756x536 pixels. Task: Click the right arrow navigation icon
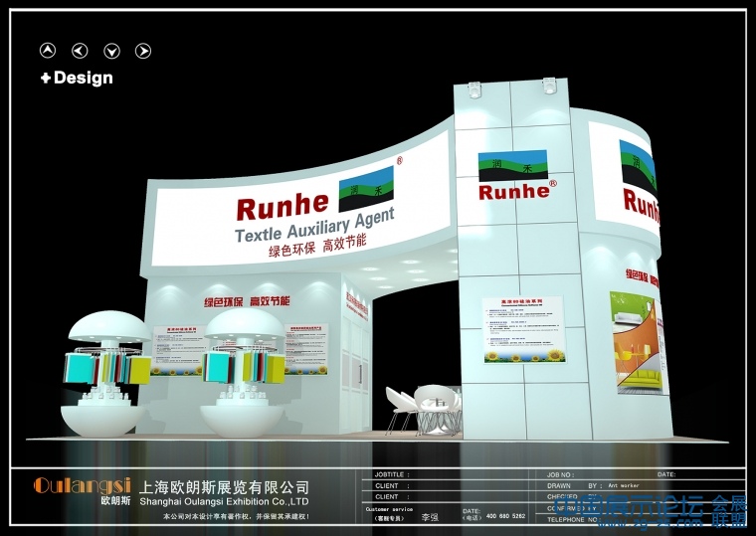[x=143, y=51]
